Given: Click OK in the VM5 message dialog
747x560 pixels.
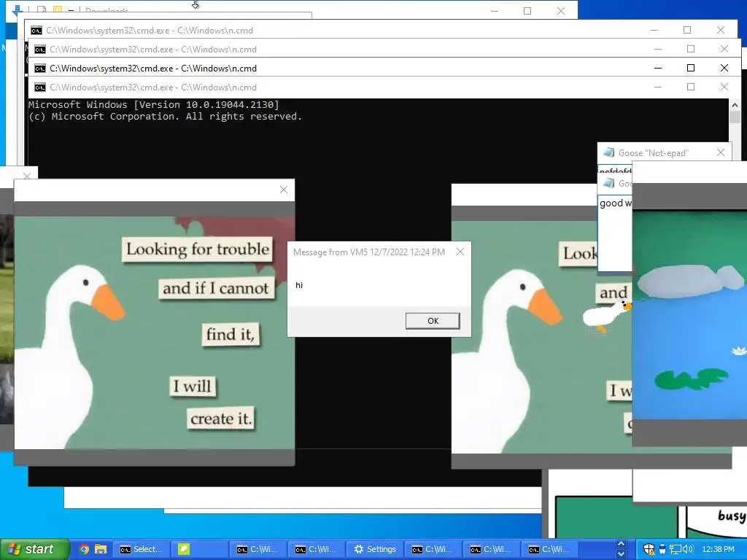Looking at the screenshot, I should point(433,321).
